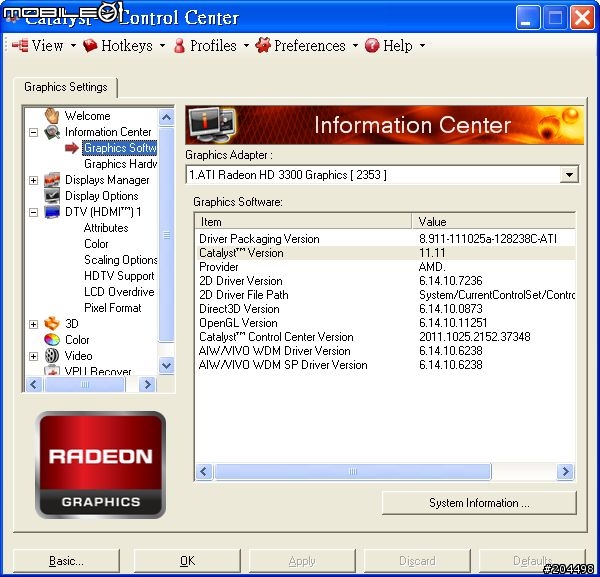Select the Driver Packaging Version row
This screenshot has height=577, width=600.
[x=385, y=239]
